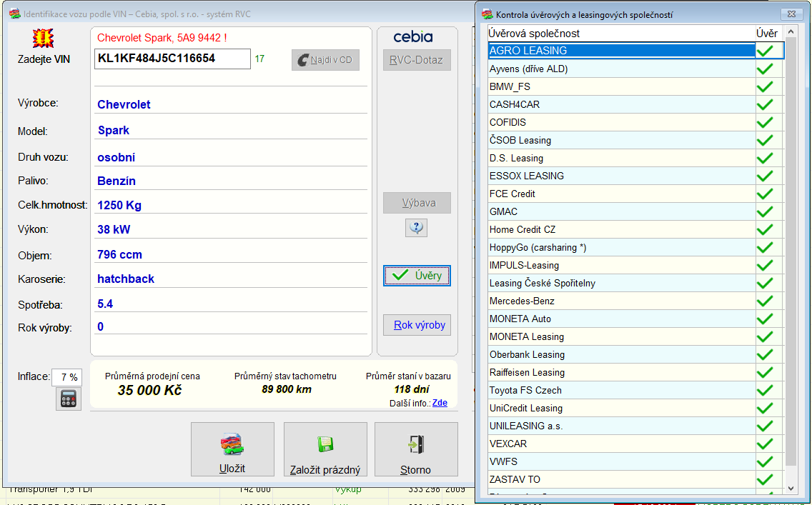The width and height of the screenshot is (812, 505).
Task: Select the Inflace percentage field
Action: tap(67, 377)
